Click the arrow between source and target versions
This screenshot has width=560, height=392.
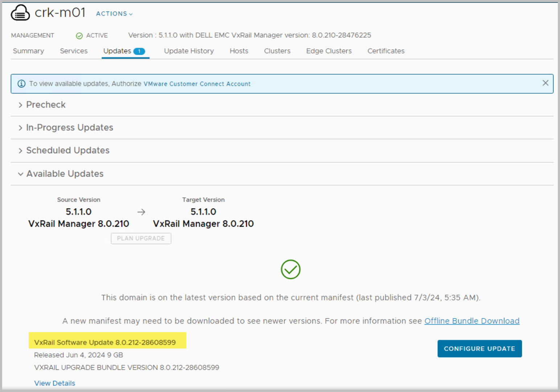[x=141, y=212]
